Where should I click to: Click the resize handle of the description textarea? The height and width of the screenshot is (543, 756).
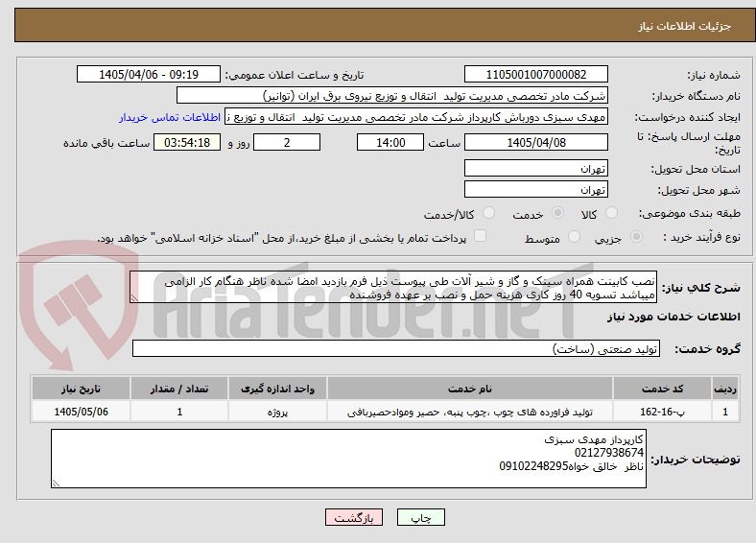(x=134, y=298)
